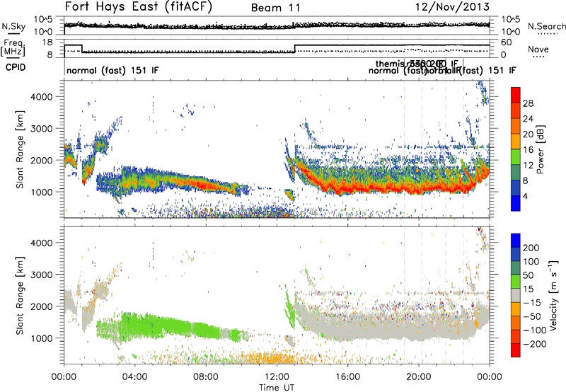Screen dimensions: 566x392
Task: Select the '60' Nave axis tick
Action: click(x=507, y=42)
